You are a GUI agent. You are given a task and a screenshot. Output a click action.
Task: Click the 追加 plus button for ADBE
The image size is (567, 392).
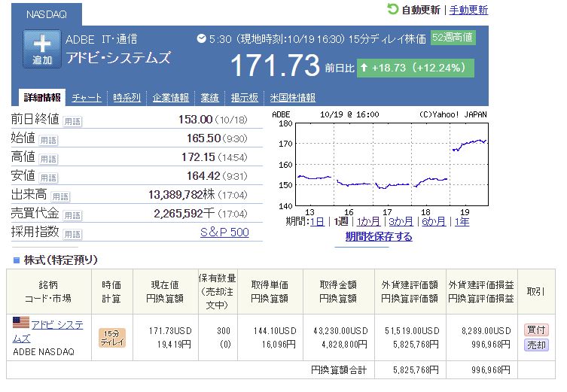point(41,50)
